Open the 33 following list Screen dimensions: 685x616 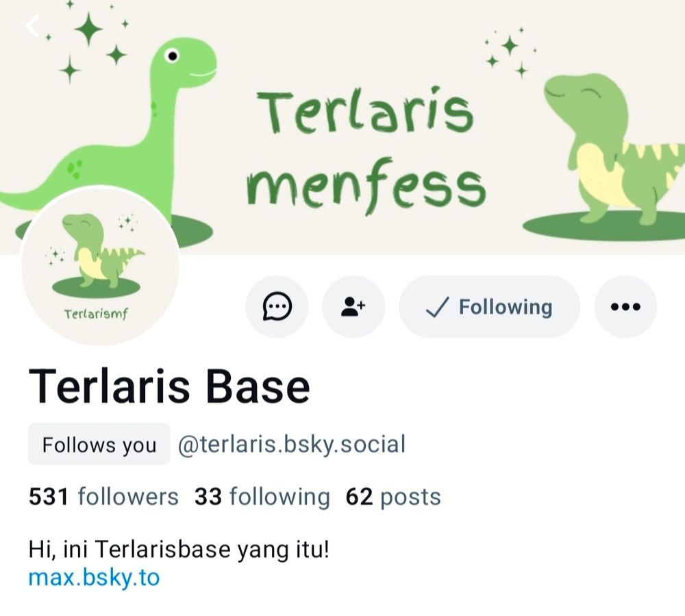pos(262,497)
